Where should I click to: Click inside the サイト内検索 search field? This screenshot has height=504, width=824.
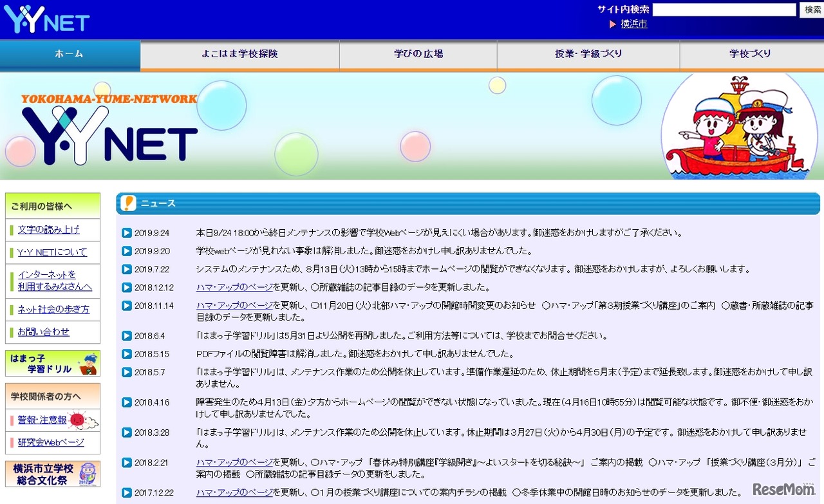point(724,9)
